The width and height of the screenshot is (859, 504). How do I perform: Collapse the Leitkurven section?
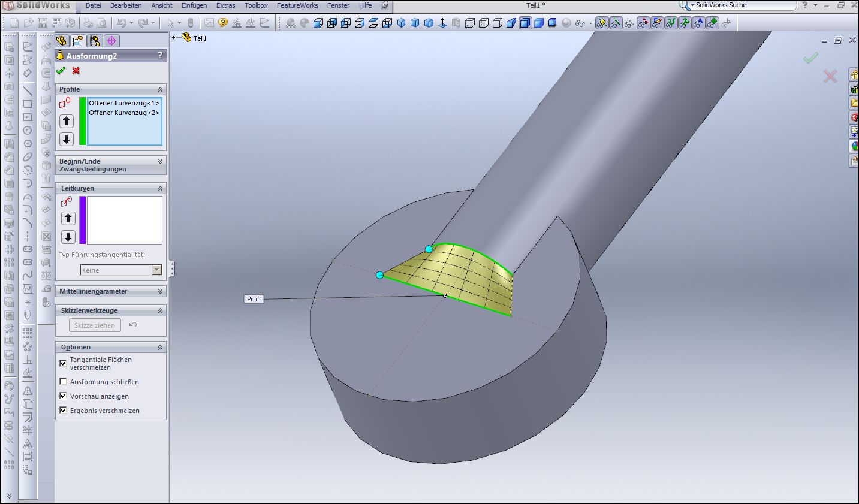(x=160, y=188)
